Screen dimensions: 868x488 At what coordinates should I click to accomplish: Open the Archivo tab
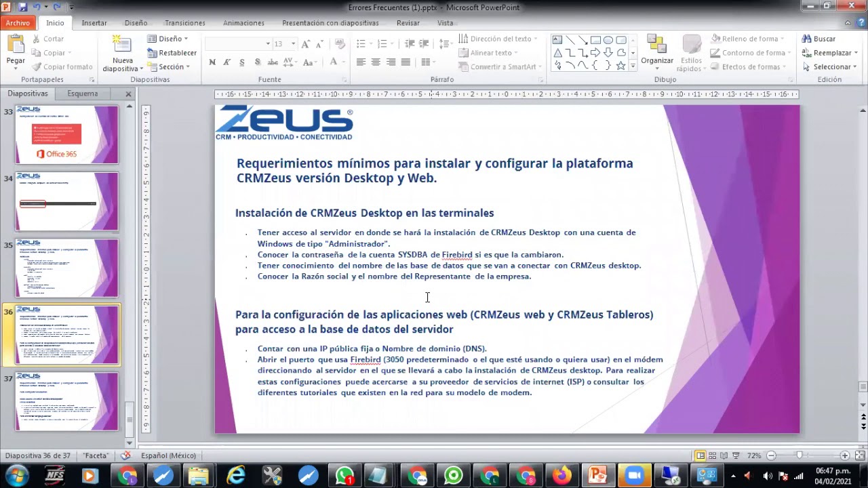[x=18, y=22]
